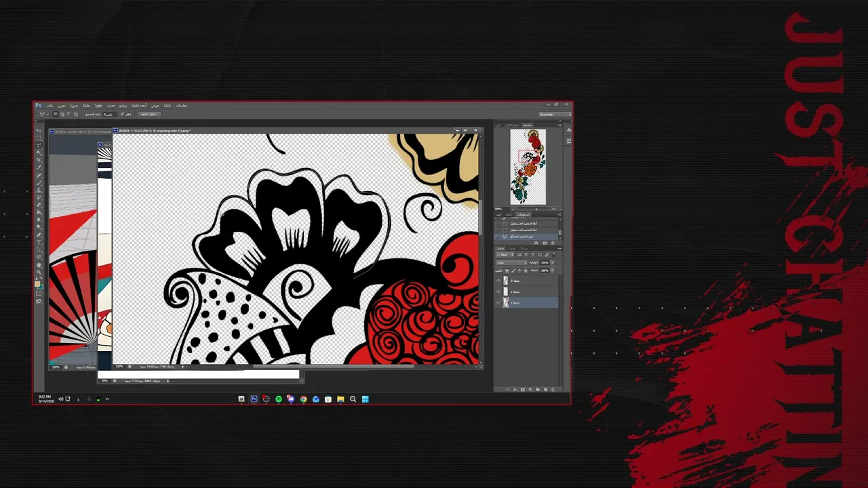The width and height of the screenshot is (868, 488).
Task: Hide layer طبقة 2
Action: 498,291
